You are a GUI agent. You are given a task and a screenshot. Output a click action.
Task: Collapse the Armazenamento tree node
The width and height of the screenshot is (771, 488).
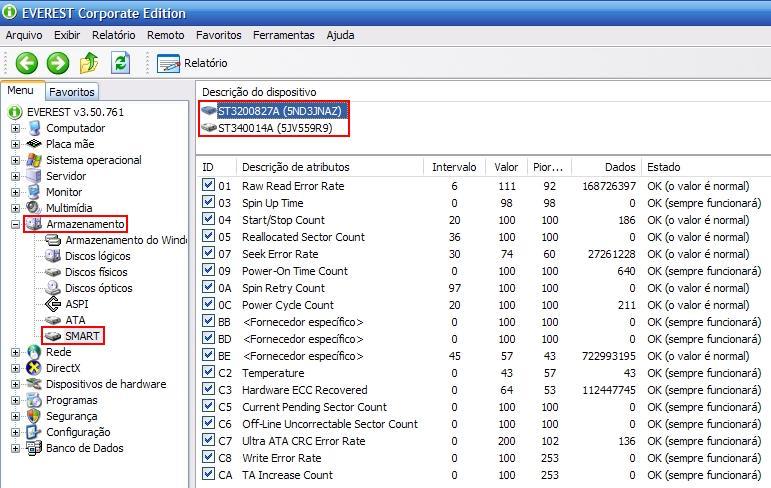point(15,224)
